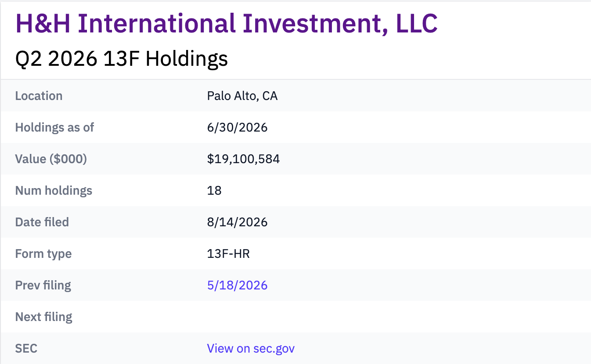Click the Form type label
Image resolution: width=591 pixels, height=364 pixels.
(43, 253)
